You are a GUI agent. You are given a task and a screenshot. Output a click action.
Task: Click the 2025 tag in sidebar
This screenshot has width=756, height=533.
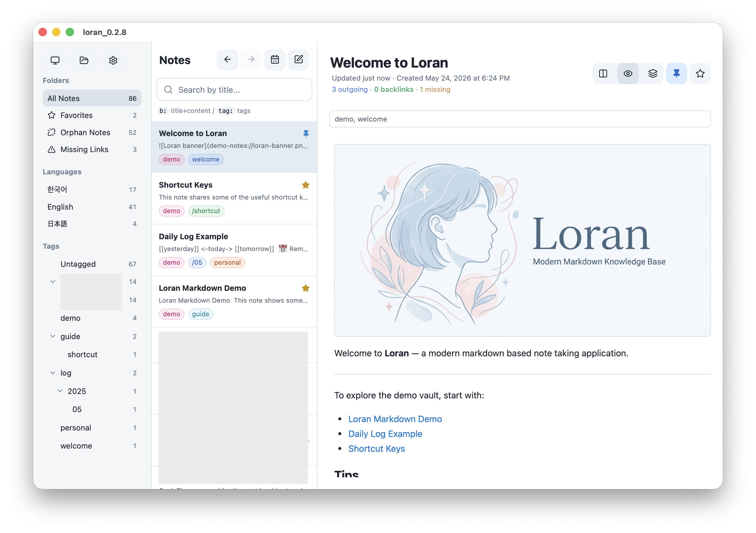77,391
